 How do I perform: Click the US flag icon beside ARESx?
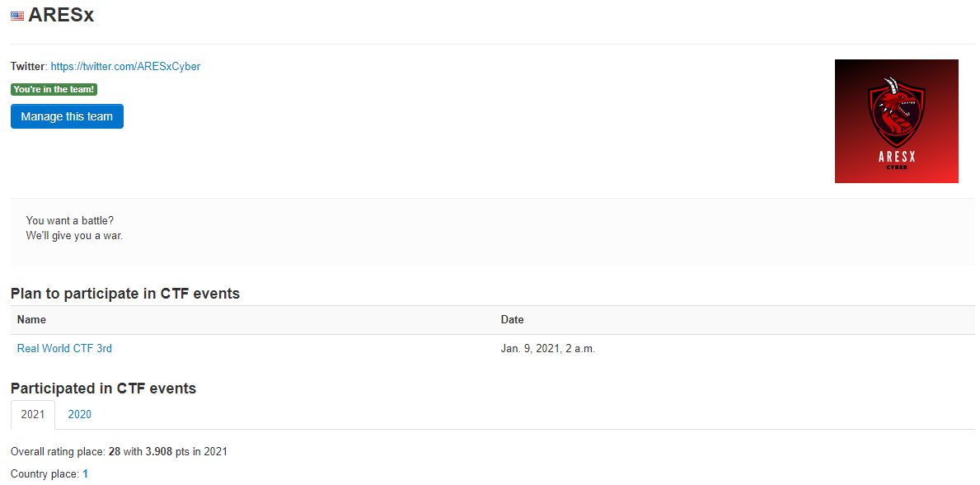(x=17, y=16)
